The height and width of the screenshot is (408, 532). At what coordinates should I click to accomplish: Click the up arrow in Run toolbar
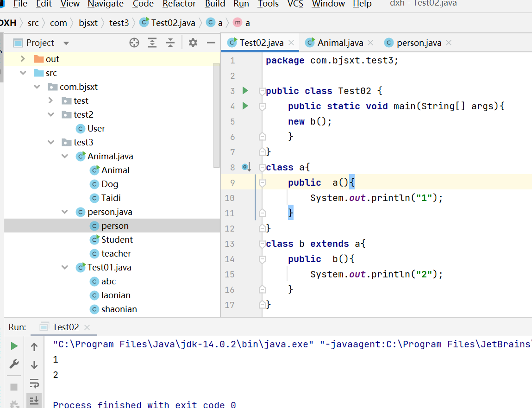(34, 346)
